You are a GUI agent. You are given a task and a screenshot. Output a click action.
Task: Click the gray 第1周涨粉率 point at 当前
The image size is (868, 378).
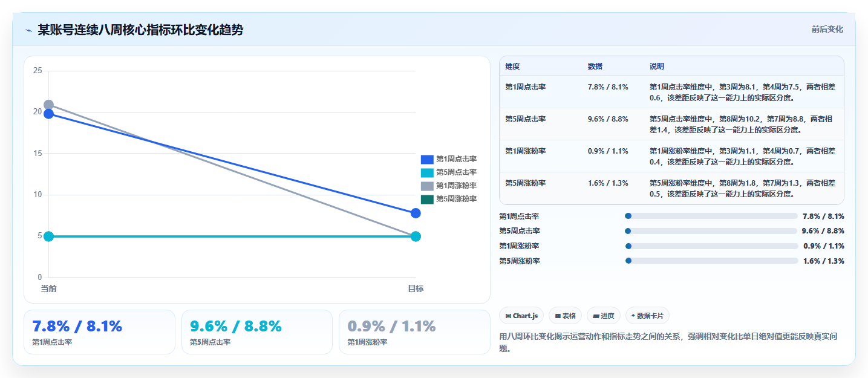click(49, 105)
